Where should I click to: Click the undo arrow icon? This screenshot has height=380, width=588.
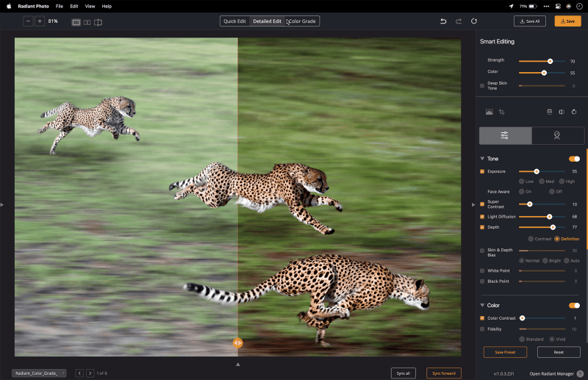coord(443,21)
